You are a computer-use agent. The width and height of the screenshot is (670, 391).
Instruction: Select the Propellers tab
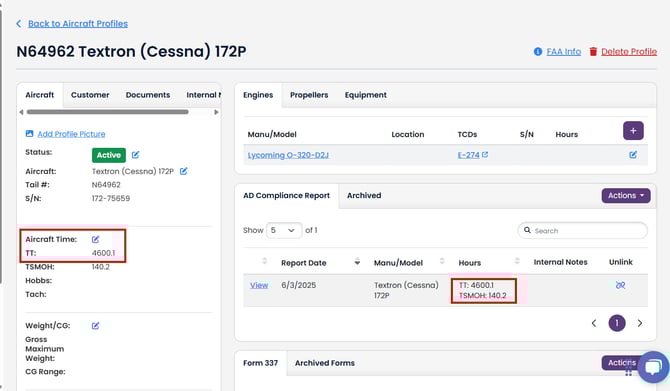point(309,95)
